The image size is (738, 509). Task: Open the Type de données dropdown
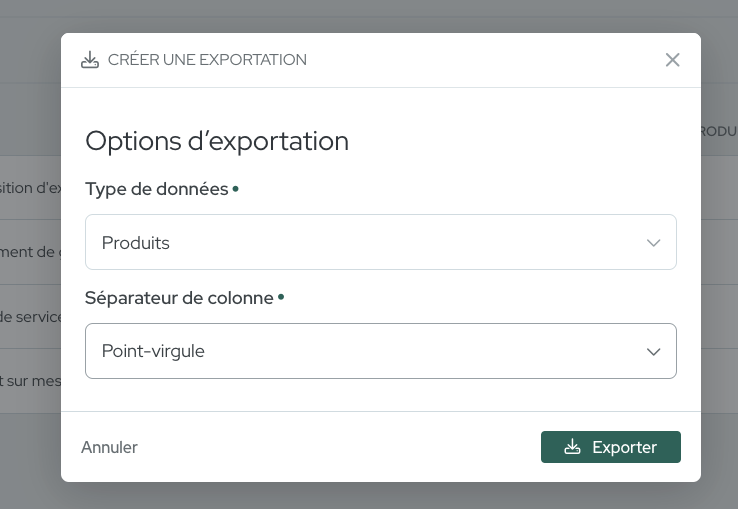381,242
